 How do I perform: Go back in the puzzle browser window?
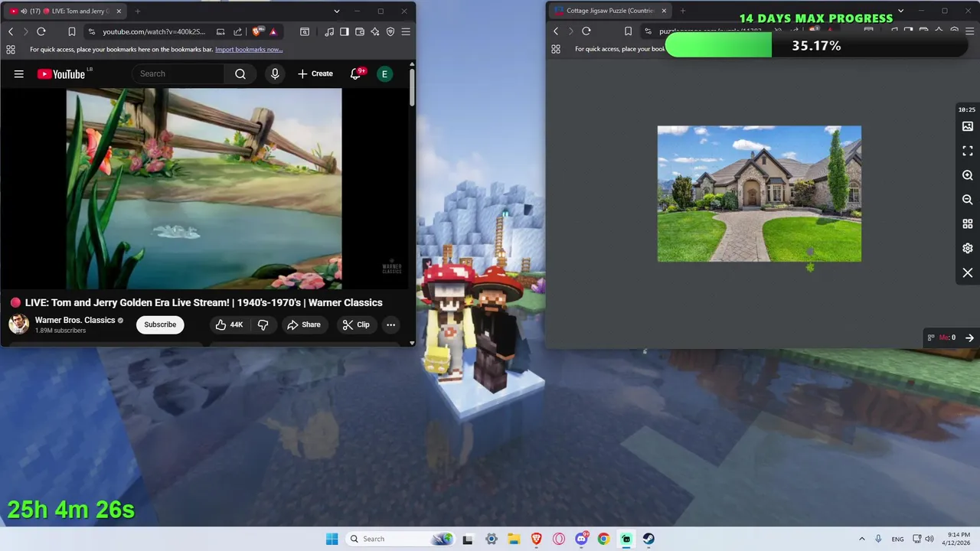pos(556,31)
